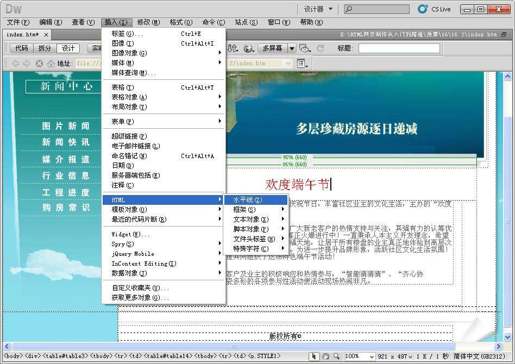
Task: Click the 标题 title input field
Action: point(399,48)
